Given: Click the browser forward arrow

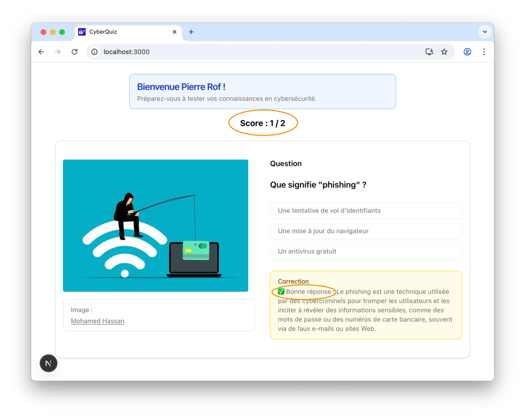Looking at the screenshot, I should (58, 52).
